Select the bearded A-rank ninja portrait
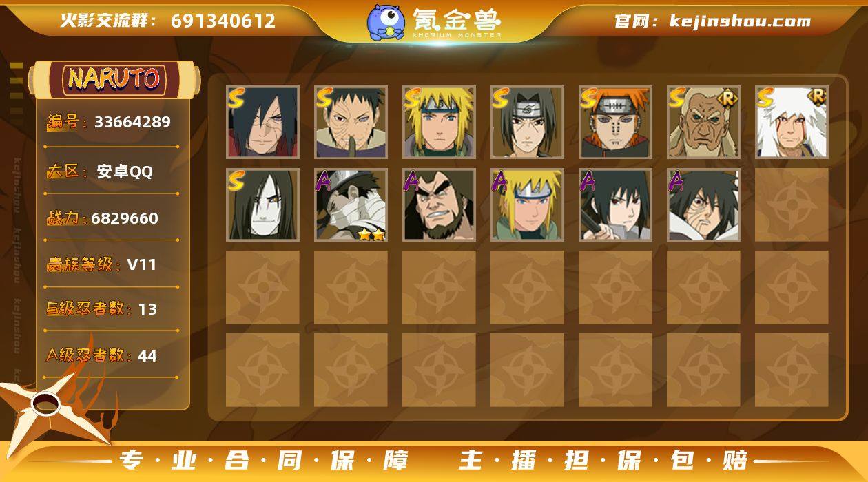 [x=440, y=205]
